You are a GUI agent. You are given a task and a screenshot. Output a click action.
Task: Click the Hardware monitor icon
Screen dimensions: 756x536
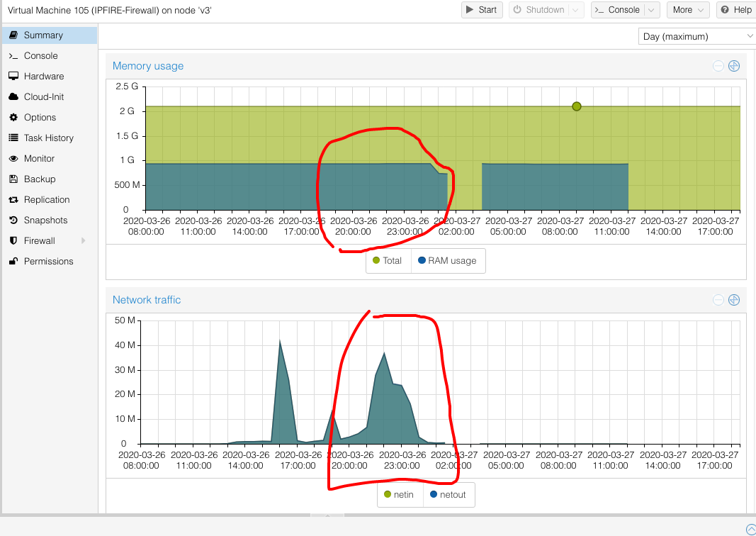tap(13, 77)
